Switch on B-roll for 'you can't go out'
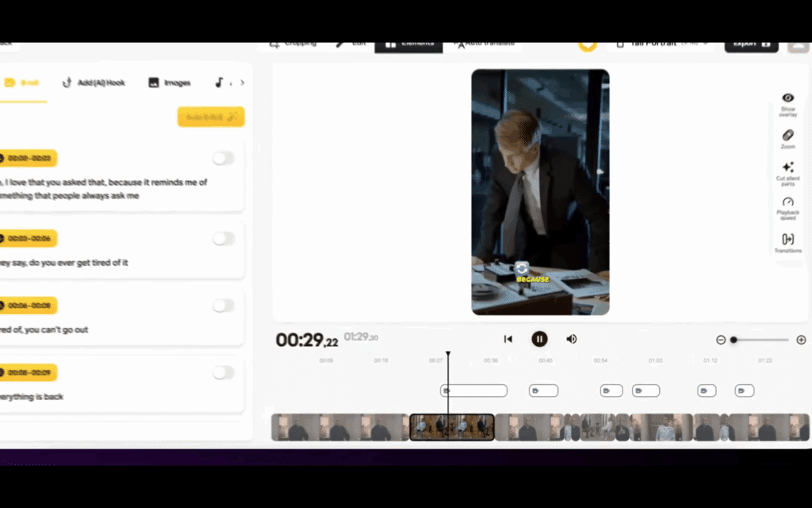Image resolution: width=812 pixels, height=508 pixels. (x=224, y=306)
